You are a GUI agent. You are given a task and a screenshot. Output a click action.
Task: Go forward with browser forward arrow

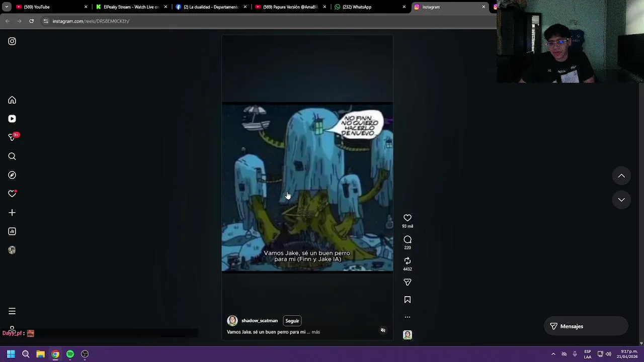point(19,21)
